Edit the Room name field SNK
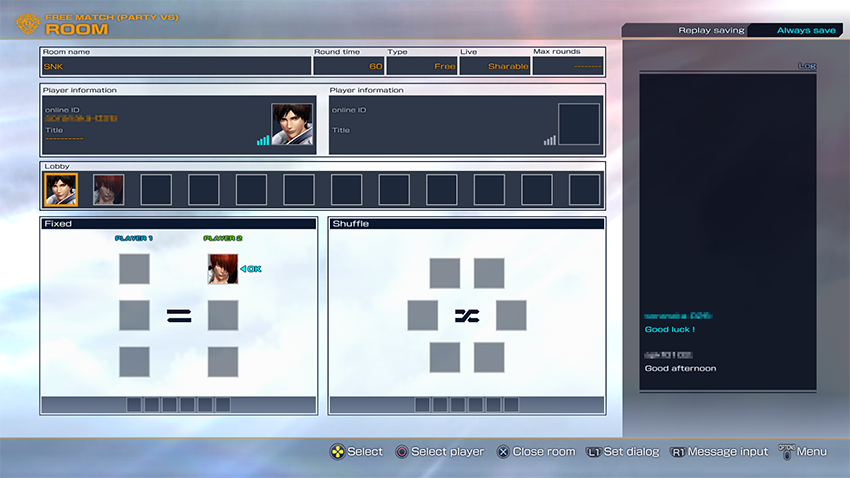This screenshot has height=478, width=850. coord(176,66)
